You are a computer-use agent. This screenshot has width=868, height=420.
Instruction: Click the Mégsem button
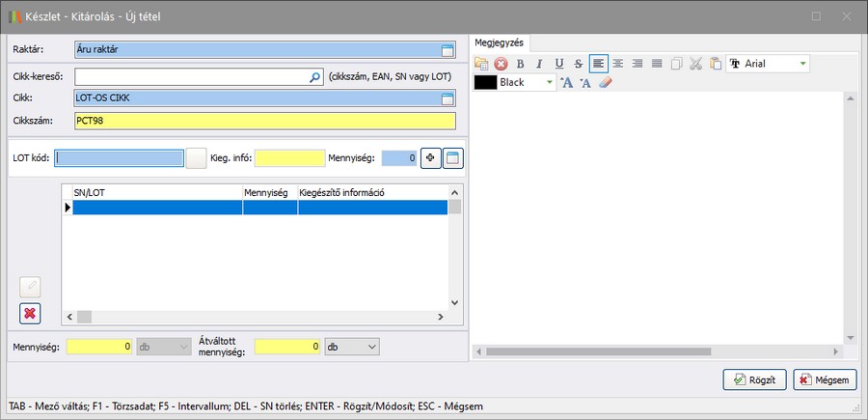click(825, 379)
